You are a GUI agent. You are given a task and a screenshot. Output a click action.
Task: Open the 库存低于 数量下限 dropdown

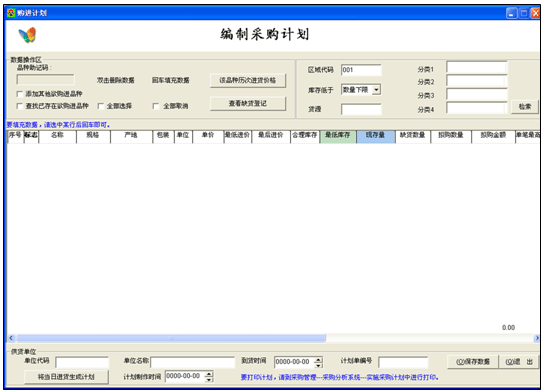(x=376, y=90)
